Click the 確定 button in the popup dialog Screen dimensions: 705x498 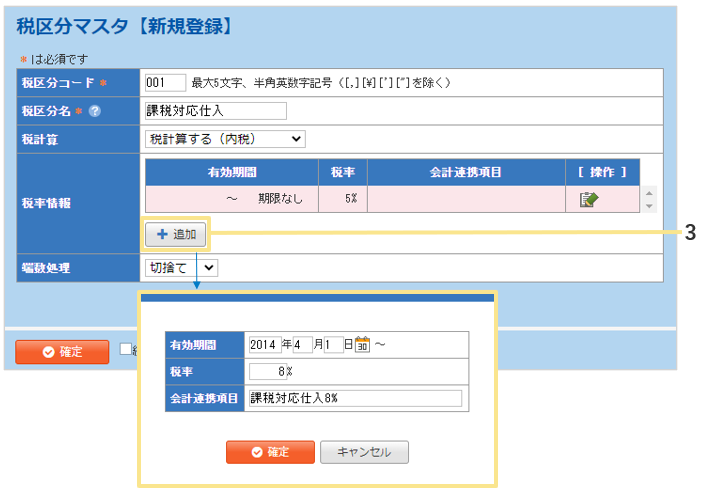click(270, 452)
